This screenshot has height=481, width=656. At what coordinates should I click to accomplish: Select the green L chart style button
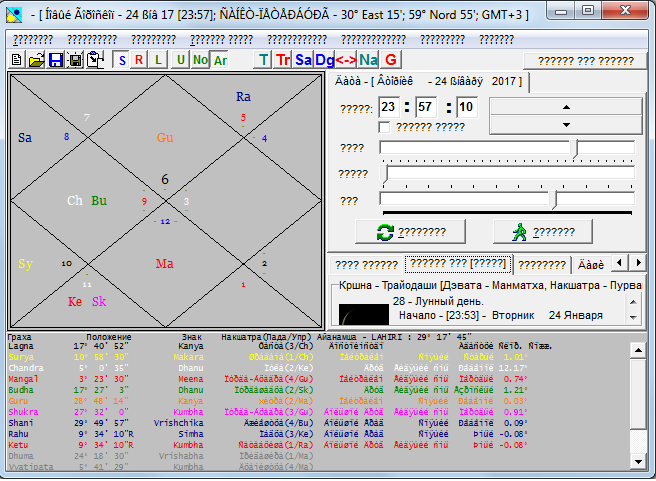point(158,60)
